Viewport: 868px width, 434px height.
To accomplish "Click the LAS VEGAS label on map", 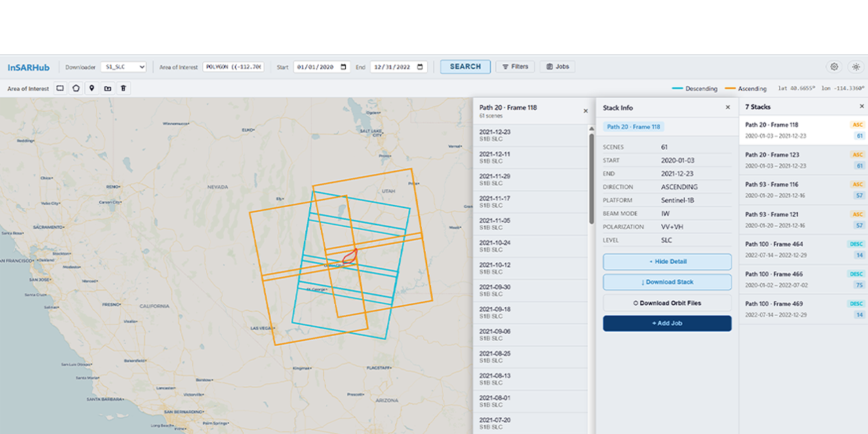I will click(x=263, y=328).
